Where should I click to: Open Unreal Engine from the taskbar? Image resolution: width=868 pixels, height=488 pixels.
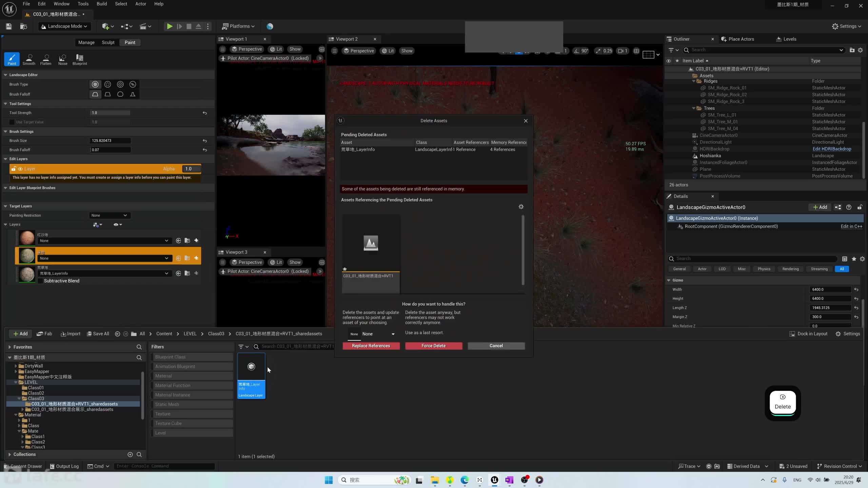[494, 480]
